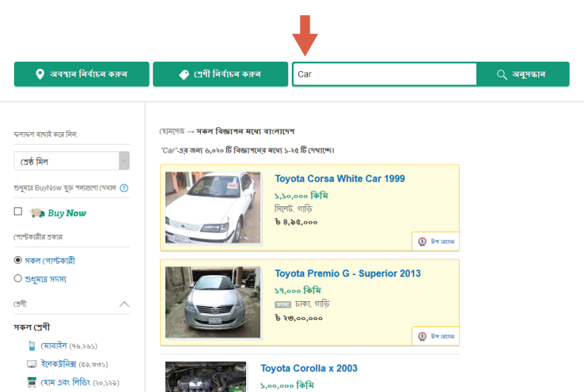Click the Buy Now truck icon

(x=37, y=213)
